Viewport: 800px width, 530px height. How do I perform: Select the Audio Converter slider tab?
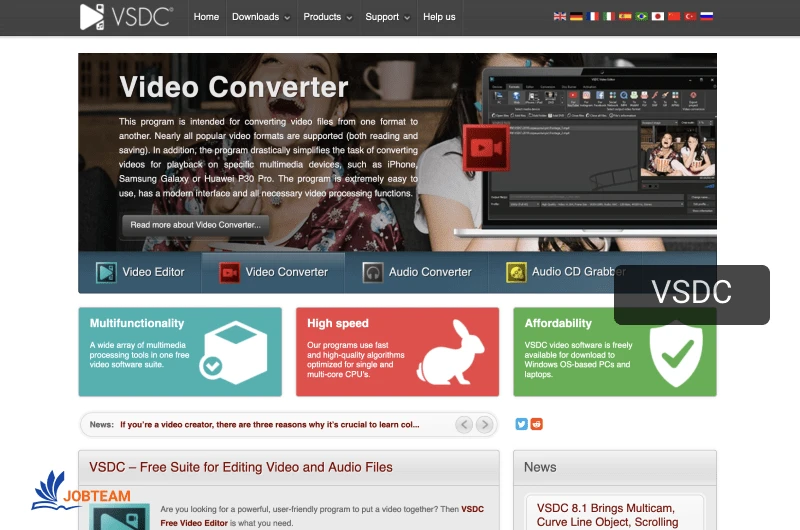pyautogui.click(x=417, y=272)
